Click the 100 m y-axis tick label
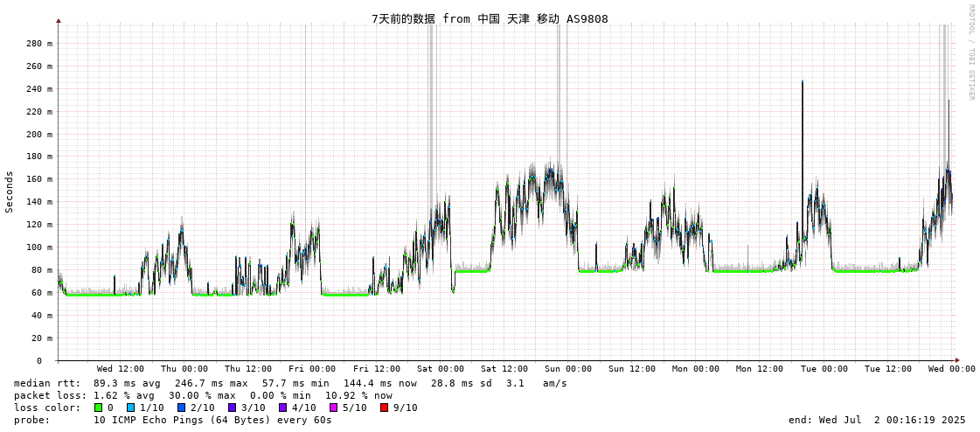Image resolution: width=980 pixels, height=432 pixels. coord(40,247)
